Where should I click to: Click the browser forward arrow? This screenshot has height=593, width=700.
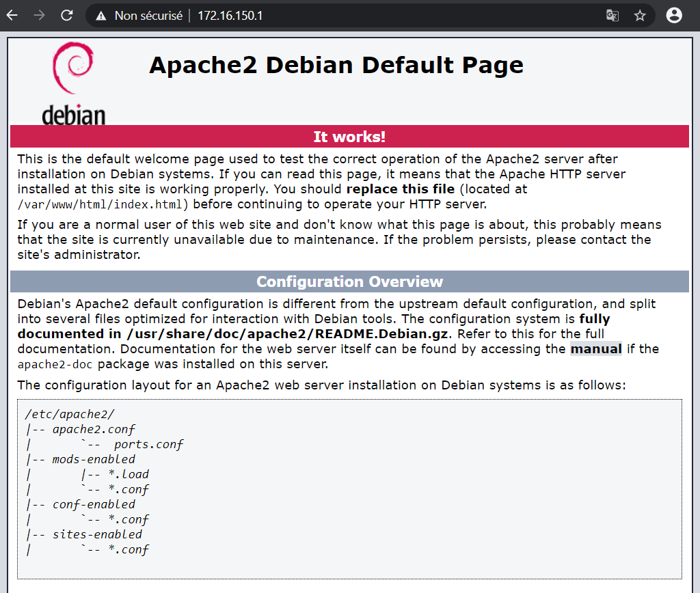pyautogui.click(x=39, y=15)
